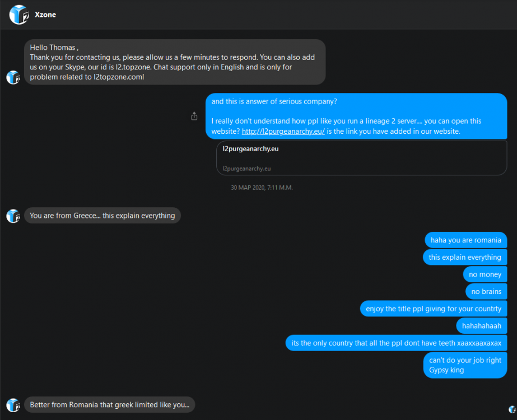Click the 30 MAP 2020 timestamp
This screenshot has height=420, width=517.
(262, 188)
